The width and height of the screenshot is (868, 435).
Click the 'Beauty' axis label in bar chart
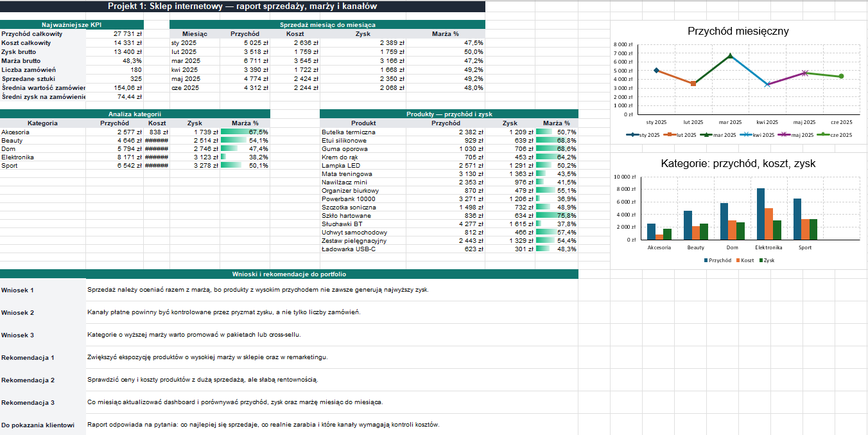[695, 247]
